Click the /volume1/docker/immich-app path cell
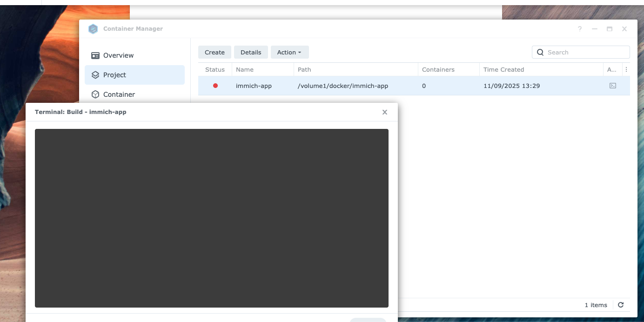Image resolution: width=644 pixels, height=322 pixels. tap(343, 86)
